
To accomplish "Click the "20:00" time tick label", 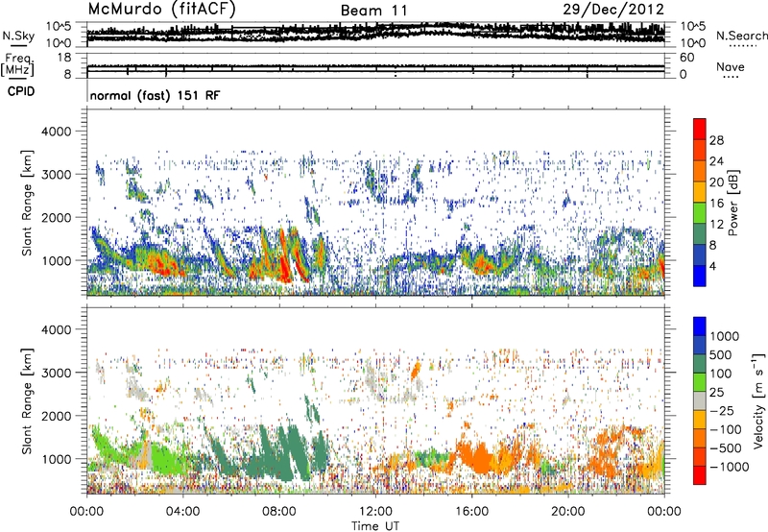I will point(567,512).
